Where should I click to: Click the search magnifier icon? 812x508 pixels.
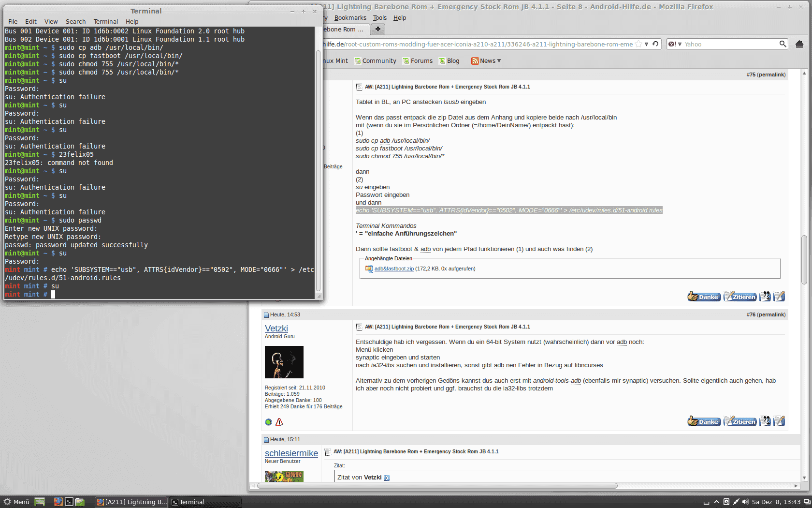pos(783,44)
